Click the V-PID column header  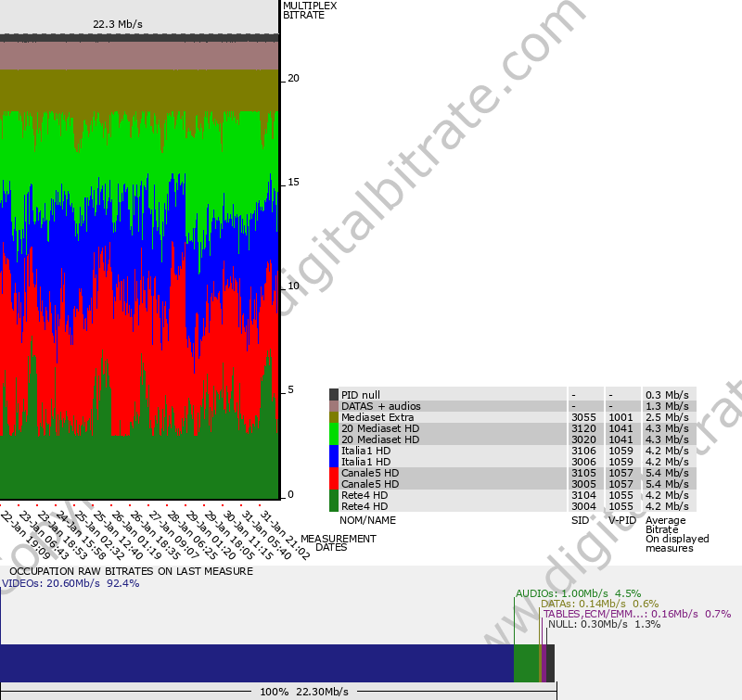pos(622,520)
